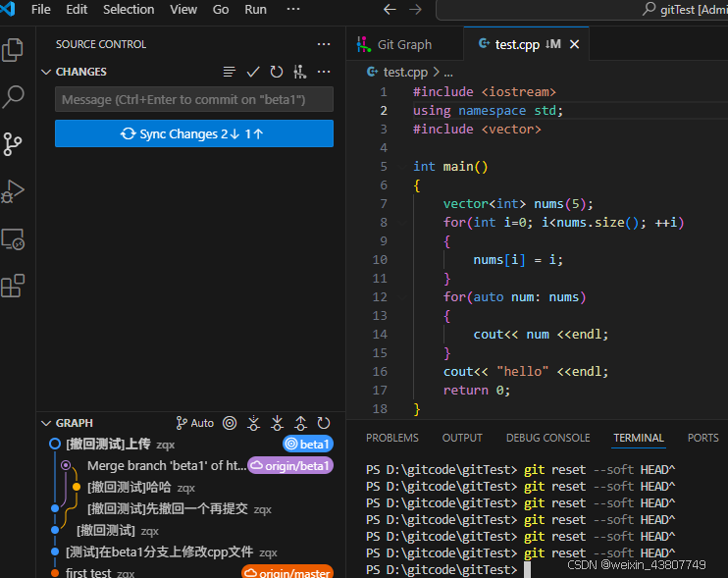Image resolution: width=728 pixels, height=578 pixels.
Task: Click the beta1 branch badge
Action: point(308,444)
